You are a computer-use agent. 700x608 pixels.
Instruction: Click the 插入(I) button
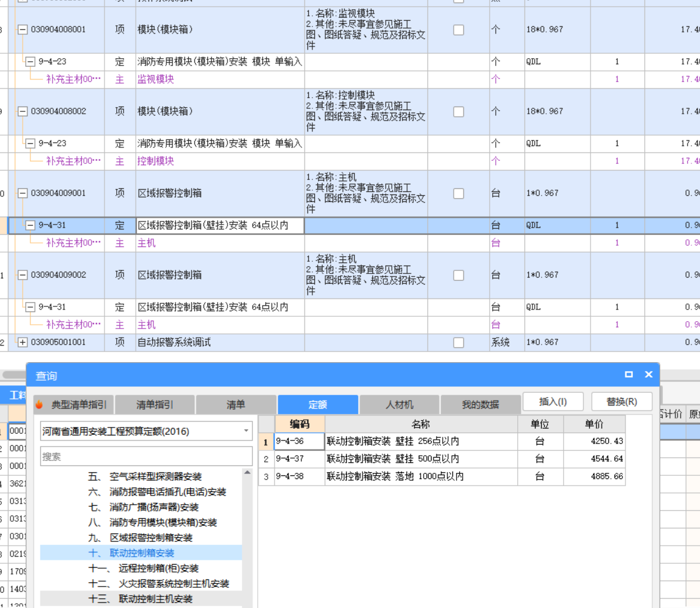(x=553, y=402)
